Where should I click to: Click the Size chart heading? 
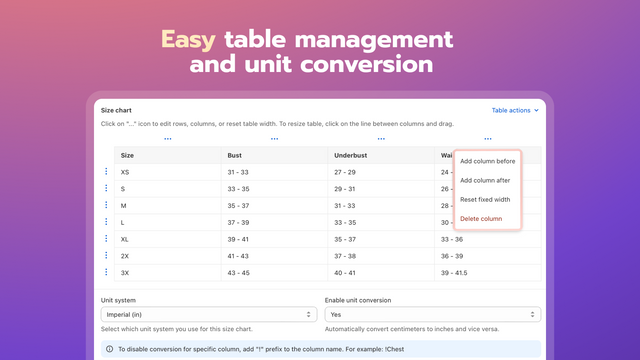coord(116,110)
